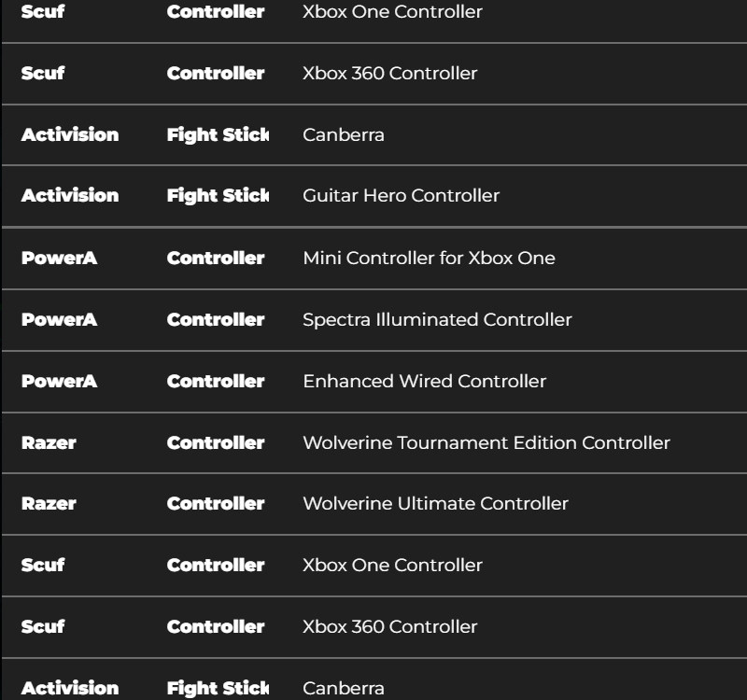747x700 pixels.
Task: Click Activision brand in Guitar Hero row
Action: [x=70, y=196]
